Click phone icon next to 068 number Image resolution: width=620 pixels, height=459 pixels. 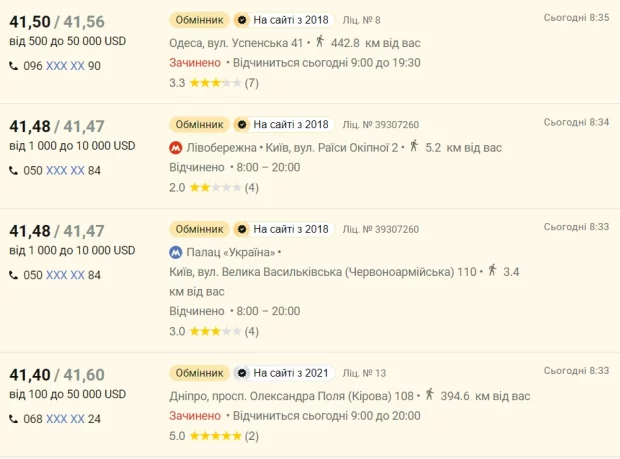click(x=13, y=419)
